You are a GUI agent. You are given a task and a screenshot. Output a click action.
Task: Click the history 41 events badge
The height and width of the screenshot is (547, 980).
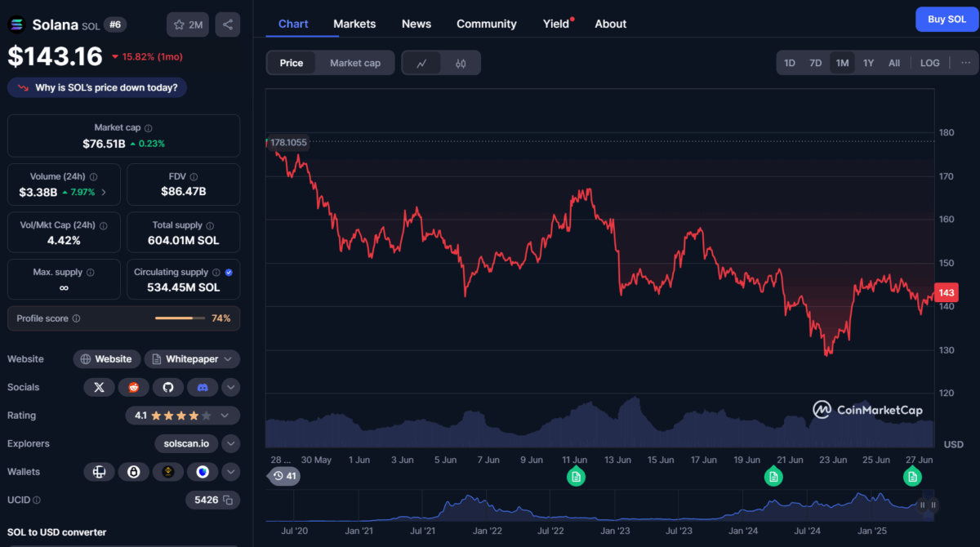click(x=284, y=476)
